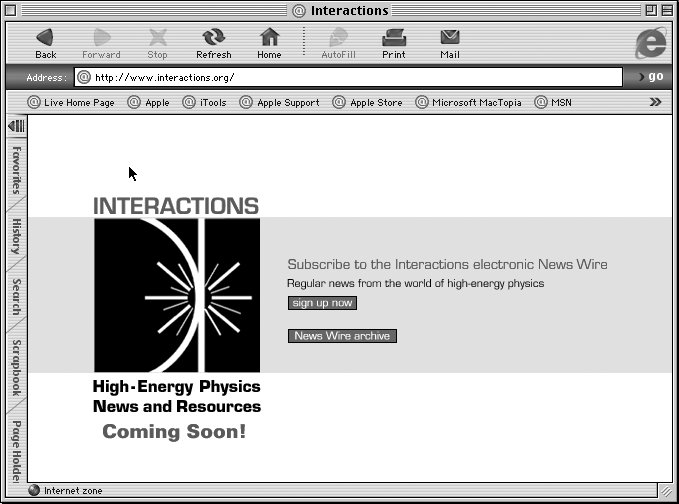The height and width of the screenshot is (504, 679).
Task: Open Apple Support favorites link
Action: pos(280,103)
